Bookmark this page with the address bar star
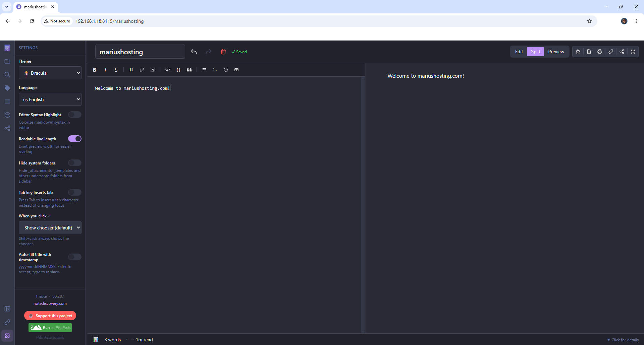 pos(589,21)
